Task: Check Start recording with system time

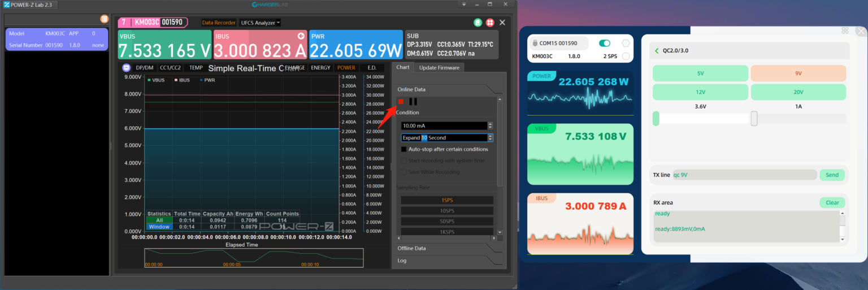Action: (403, 161)
